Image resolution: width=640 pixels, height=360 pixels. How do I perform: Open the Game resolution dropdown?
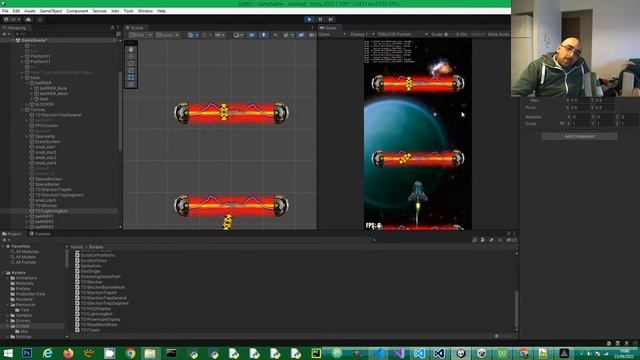point(402,34)
